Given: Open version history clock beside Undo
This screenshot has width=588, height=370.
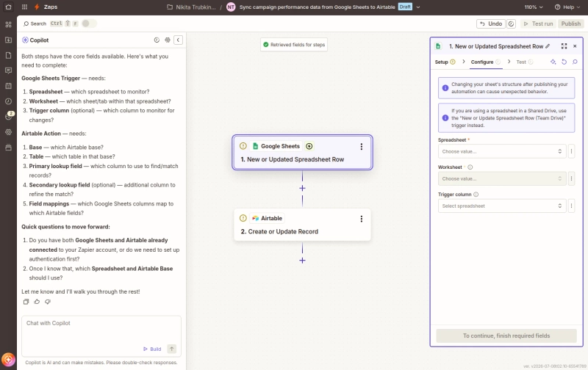Looking at the screenshot, I should (x=511, y=23).
